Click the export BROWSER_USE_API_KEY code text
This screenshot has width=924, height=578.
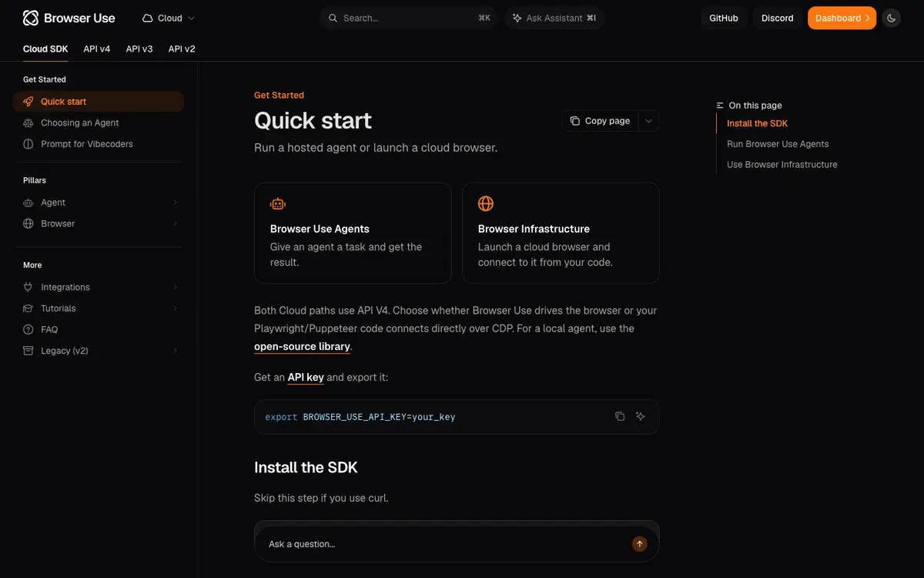tap(360, 417)
